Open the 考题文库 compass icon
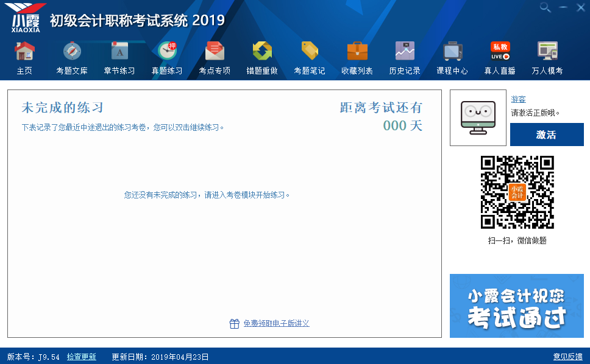This screenshot has height=364, width=590. [72, 52]
